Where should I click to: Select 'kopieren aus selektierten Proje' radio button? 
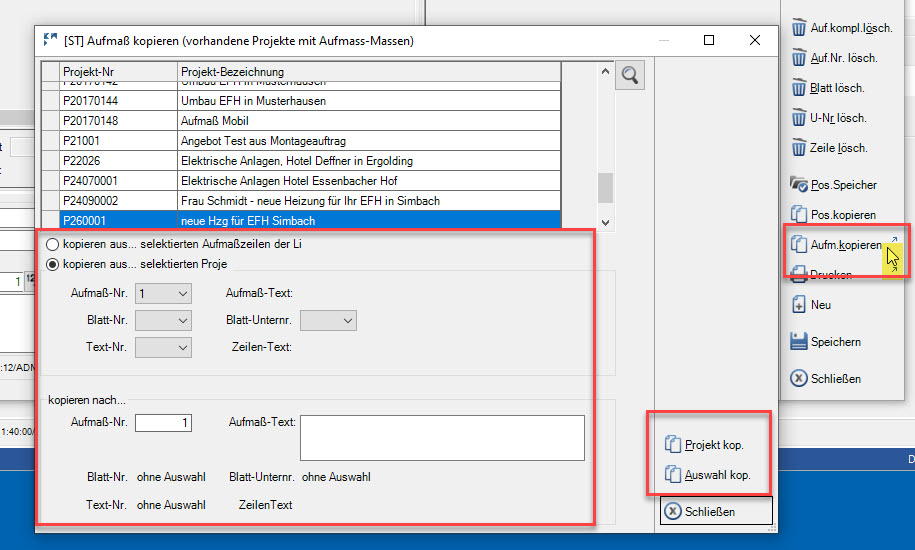(52, 264)
